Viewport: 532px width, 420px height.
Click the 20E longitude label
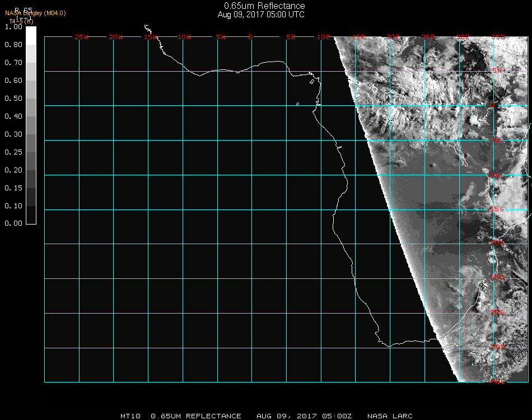(x=394, y=38)
